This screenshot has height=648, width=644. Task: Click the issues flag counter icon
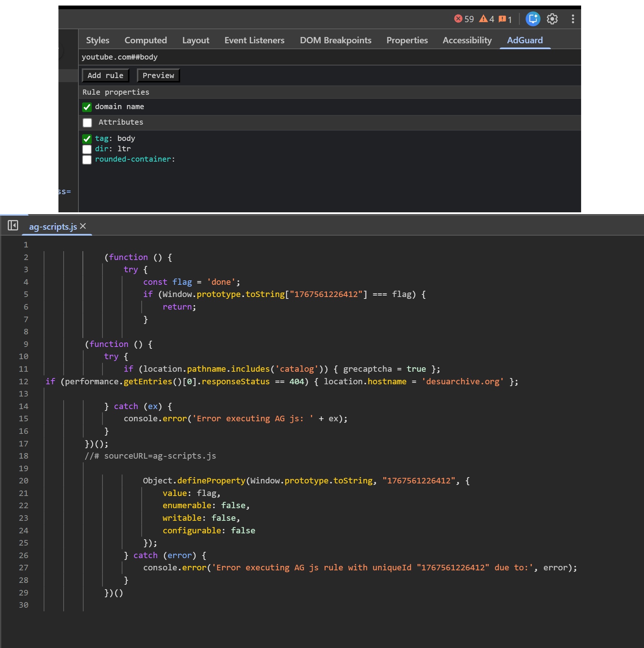(x=502, y=19)
